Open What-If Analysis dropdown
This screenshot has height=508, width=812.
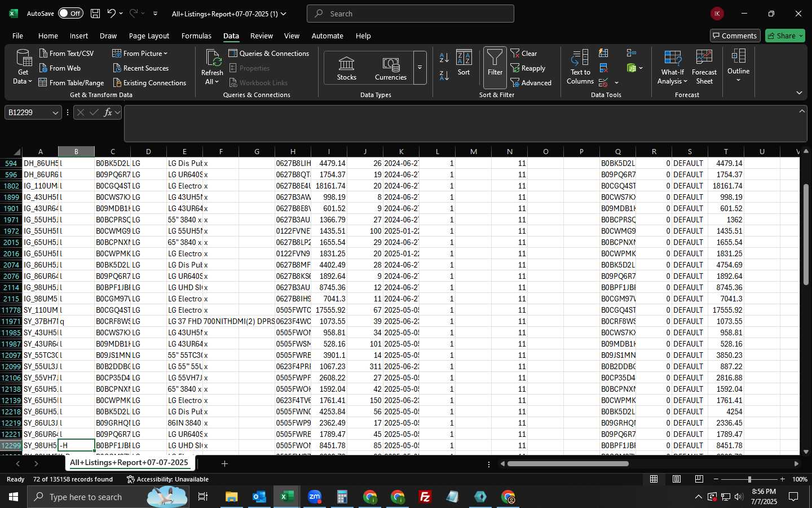pyautogui.click(x=672, y=67)
